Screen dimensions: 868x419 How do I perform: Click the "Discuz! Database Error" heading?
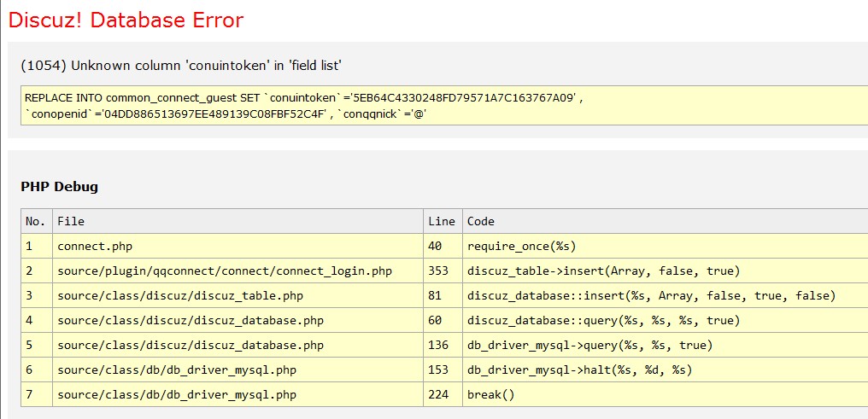coord(126,20)
